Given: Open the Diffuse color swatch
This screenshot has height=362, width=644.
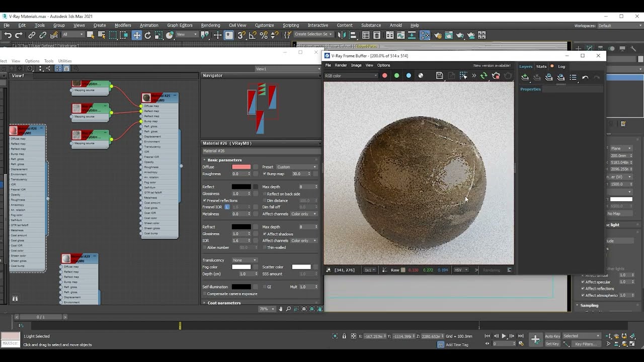Looking at the screenshot, I should [241, 167].
